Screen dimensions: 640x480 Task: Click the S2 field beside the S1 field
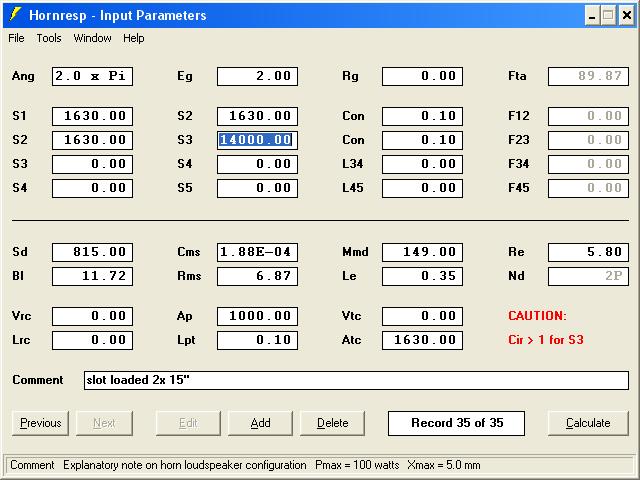258,116
